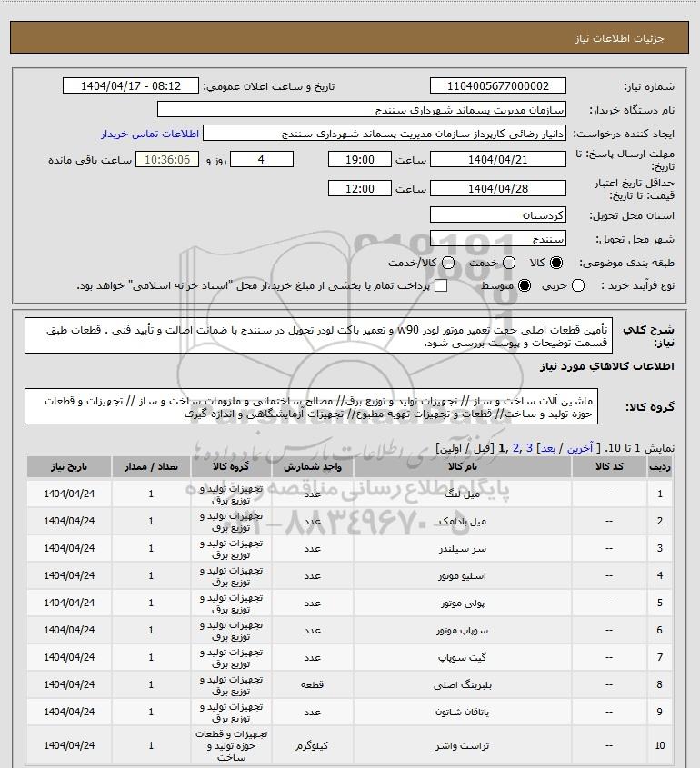Screen dimensions: 700x768
Task: Go to the بعد page link
Action: pos(547,448)
